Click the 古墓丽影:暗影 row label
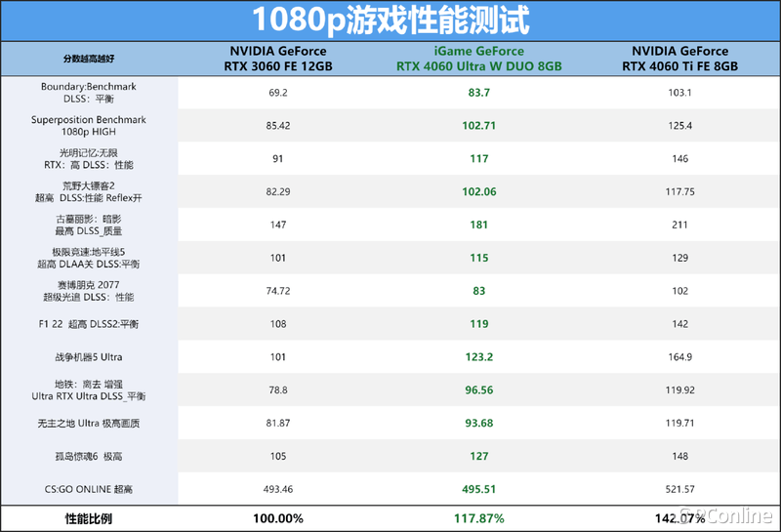Viewport: 781px width, 532px height. tap(89, 225)
